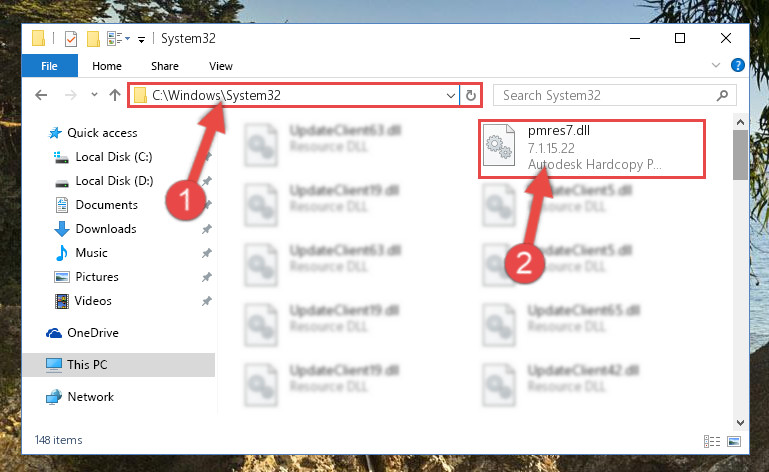The height and width of the screenshot is (472, 769).
Task: Unpin Pictures from Quick access
Action: (x=206, y=277)
